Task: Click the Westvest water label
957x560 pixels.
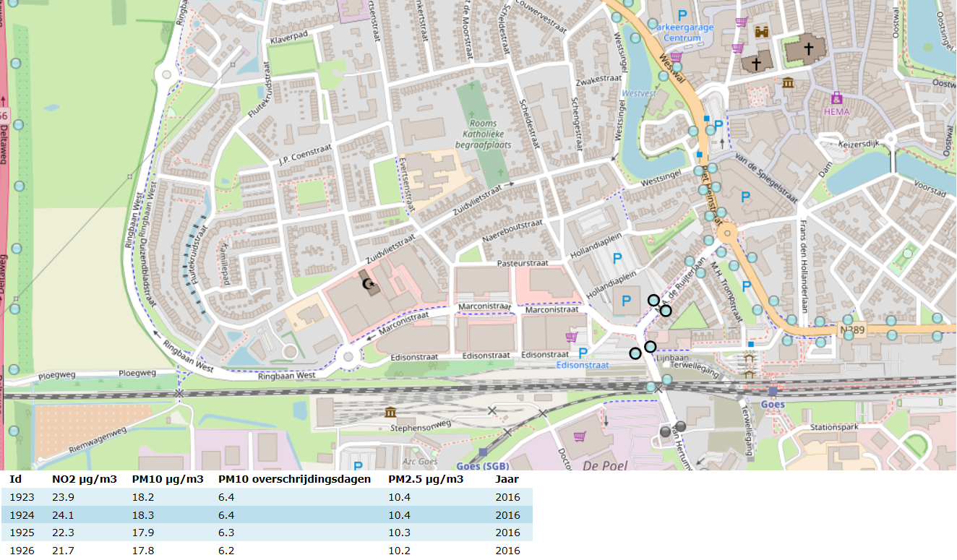Action: (x=639, y=94)
